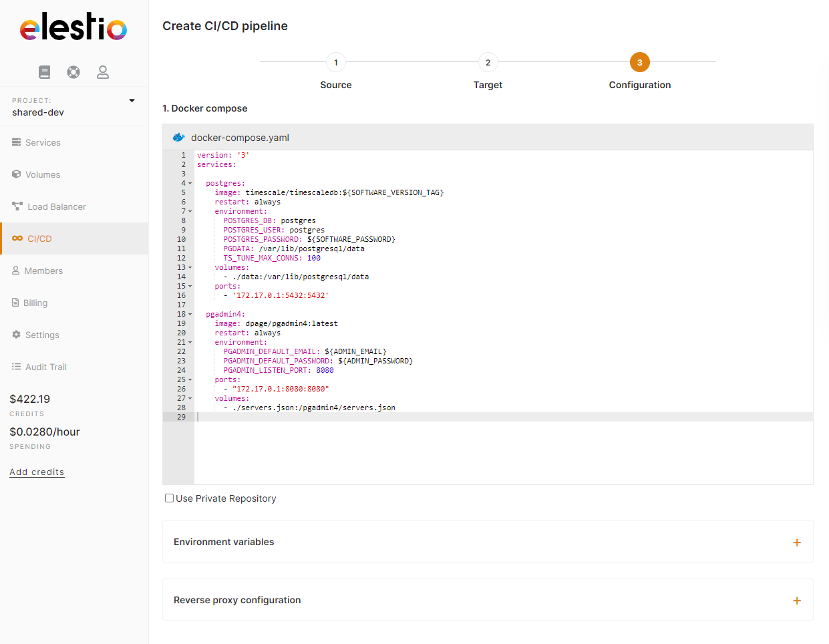Enable Use Private Repository checkbox
Screen dimensions: 829x644
(170, 498)
